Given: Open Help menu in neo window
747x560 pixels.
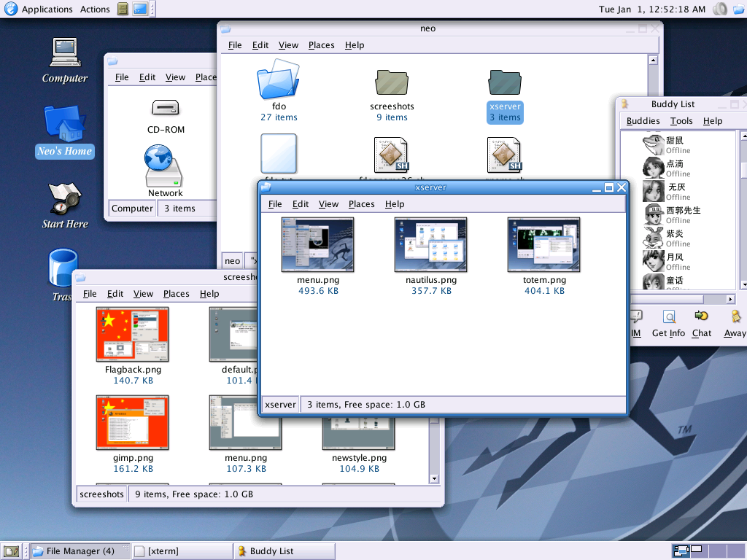Looking at the screenshot, I should 355,44.
